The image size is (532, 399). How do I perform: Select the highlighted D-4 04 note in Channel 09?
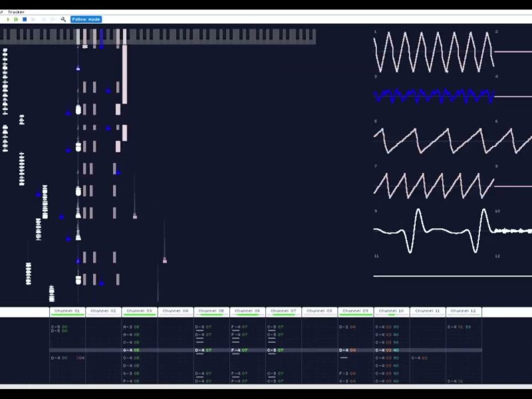click(347, 350)
